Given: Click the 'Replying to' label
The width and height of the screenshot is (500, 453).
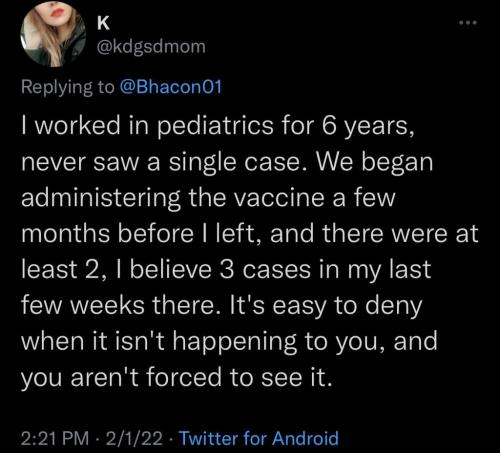Looking at the screenshot, I should 68,87.
